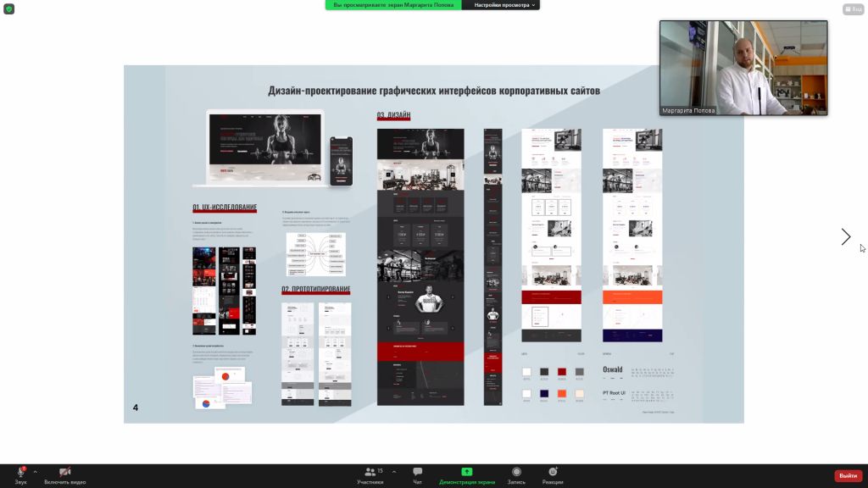Start recording with the Запись icon
This screenshot has width=868, height=488.
pyautogui.click(x=516, y=471)
